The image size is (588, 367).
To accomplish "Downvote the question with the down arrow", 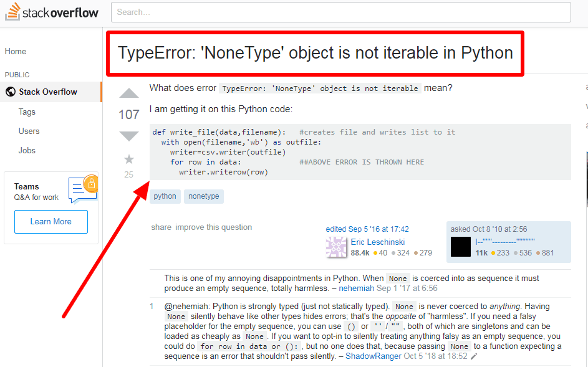I will pyautogui.click(x=129, y=136).
